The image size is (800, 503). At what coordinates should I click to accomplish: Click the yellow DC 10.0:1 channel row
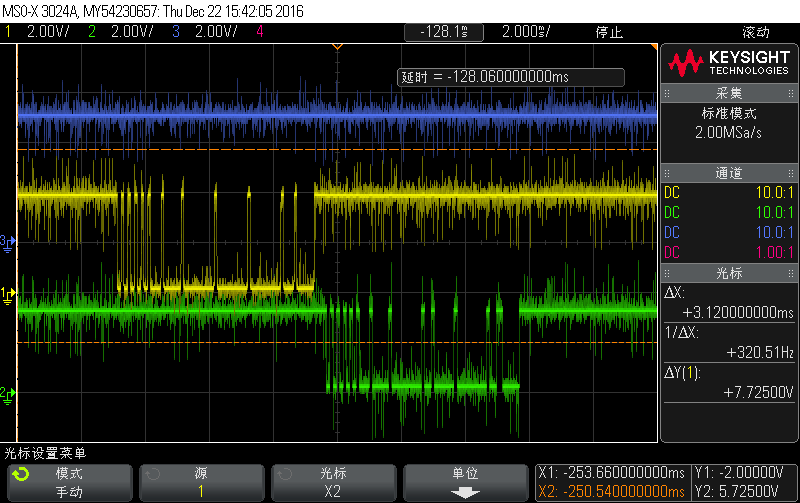tap(729, 192)
